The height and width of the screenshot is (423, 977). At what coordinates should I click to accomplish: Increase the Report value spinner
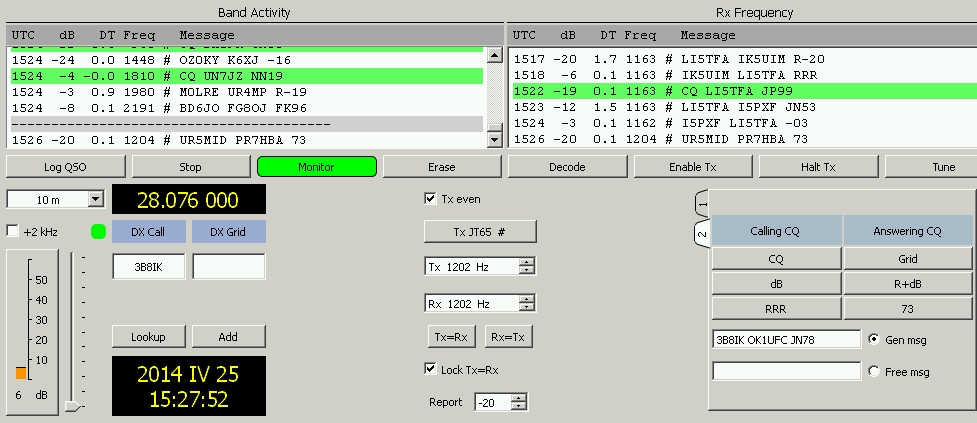(x=518, y=398)
